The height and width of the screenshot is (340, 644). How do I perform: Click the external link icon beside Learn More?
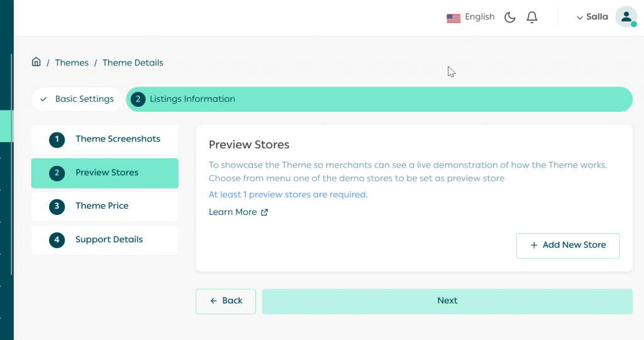(x=265, y=212)
